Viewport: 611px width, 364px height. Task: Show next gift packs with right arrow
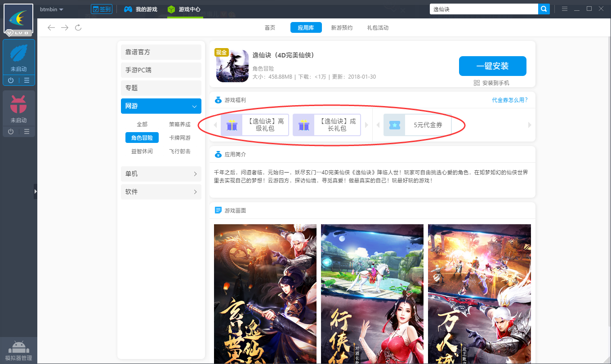pyautogui.click(x=366, y=125)
